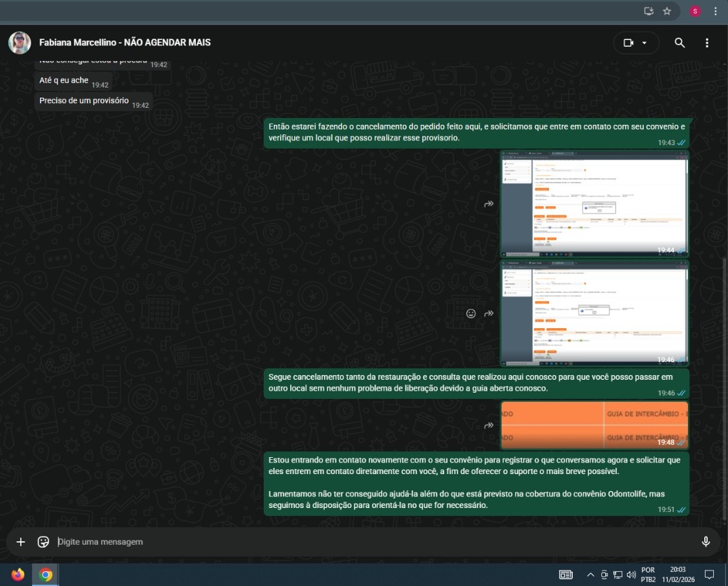Click the contact name Fabiana Marcellino header
The image size is (728, 586).
coord(125,43)
